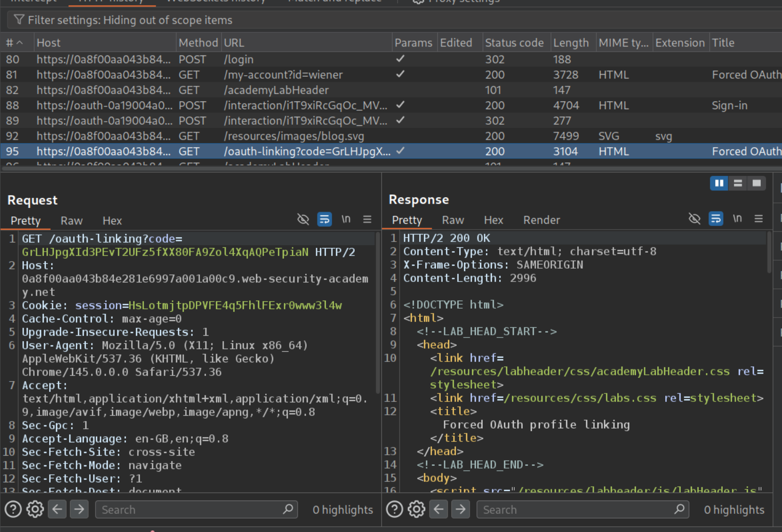The height and width of the screenshot is (532, 782).
Task: Toggle non-printable characters in Request panel
Action: pyautogui.click(x=346, y=219)
